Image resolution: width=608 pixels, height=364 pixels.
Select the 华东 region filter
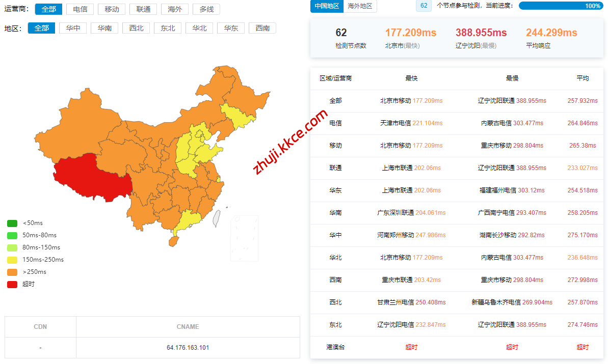[231, 28]
